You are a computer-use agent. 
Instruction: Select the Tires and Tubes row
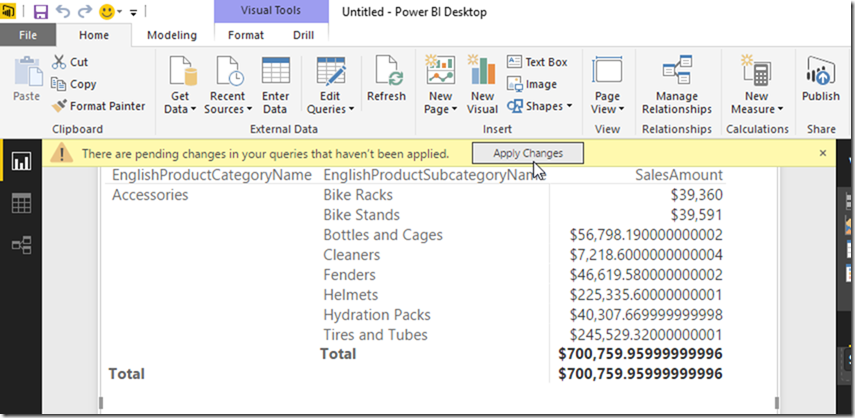375,335
